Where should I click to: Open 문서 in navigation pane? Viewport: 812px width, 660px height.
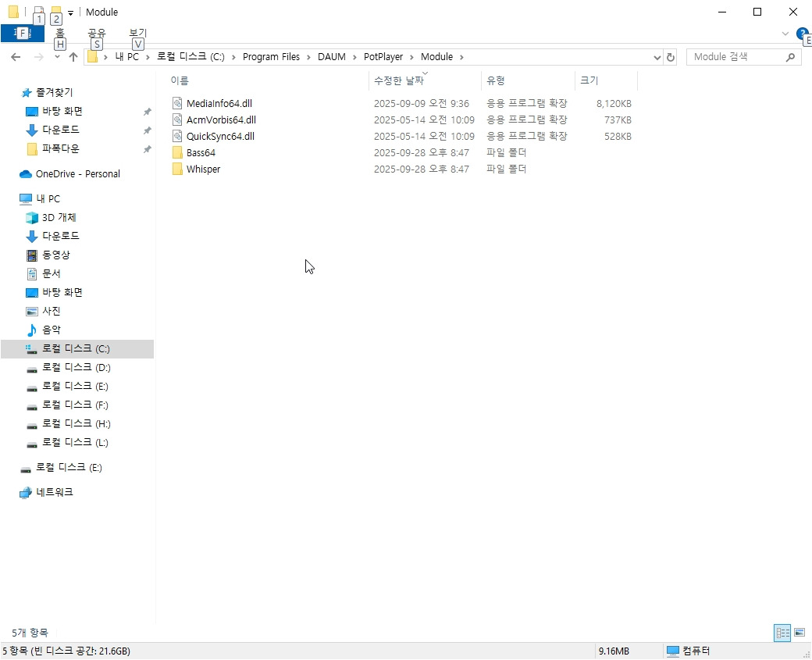(51, 273)
